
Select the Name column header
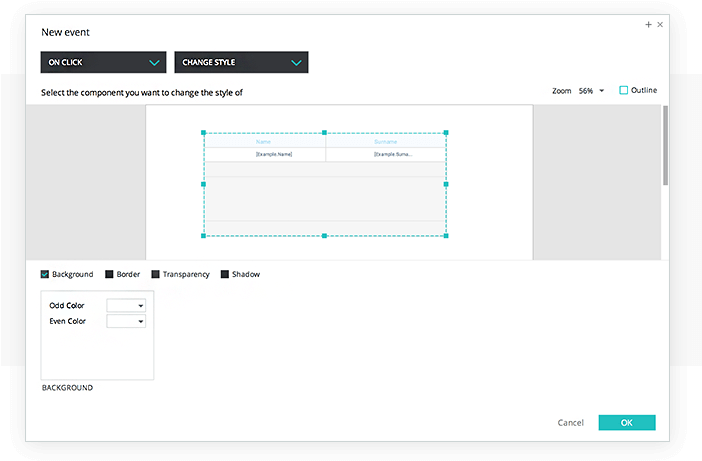point(264,141)
